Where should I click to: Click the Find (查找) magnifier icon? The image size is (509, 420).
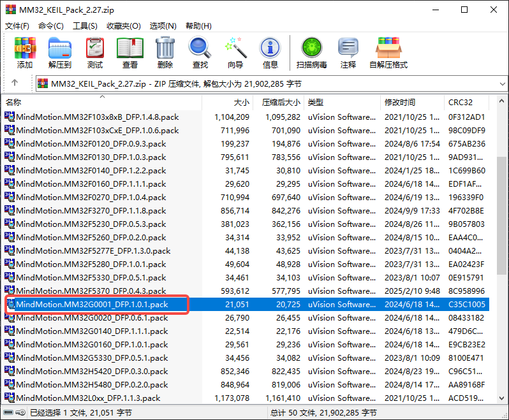coord(200,52)
